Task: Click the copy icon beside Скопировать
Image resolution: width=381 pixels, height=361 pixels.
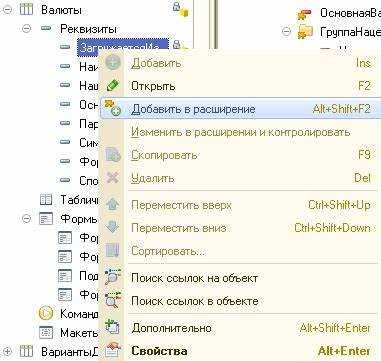Action: point(113,155)
